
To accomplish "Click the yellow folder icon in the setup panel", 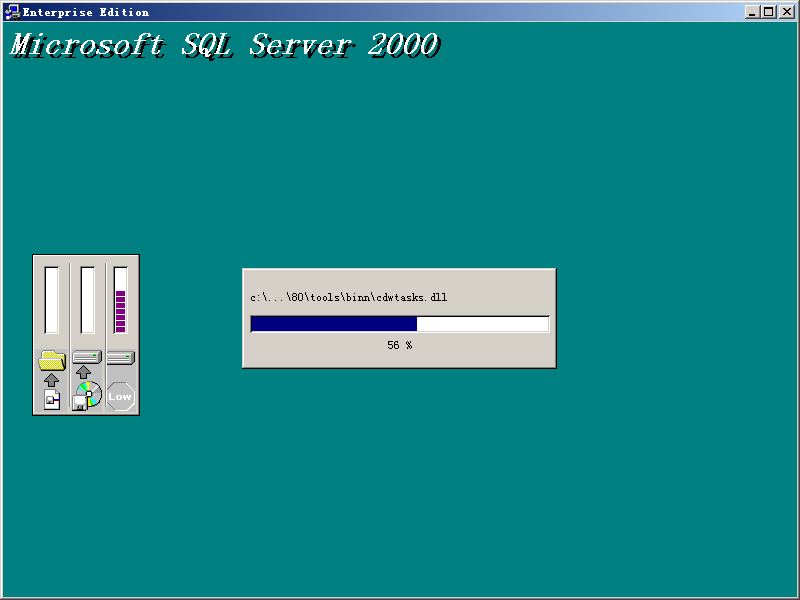I will click(52, 360).
